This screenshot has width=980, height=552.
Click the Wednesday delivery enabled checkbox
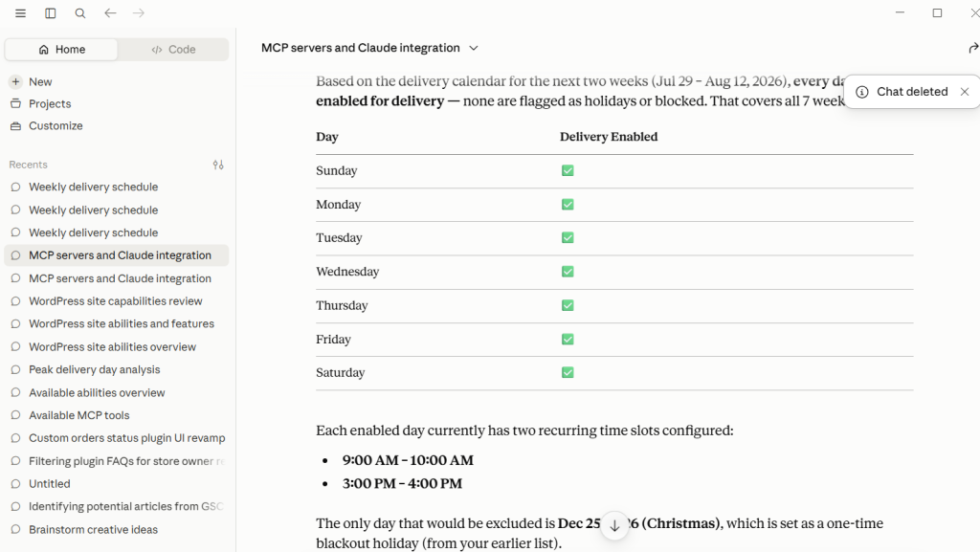tap(568, 272)
